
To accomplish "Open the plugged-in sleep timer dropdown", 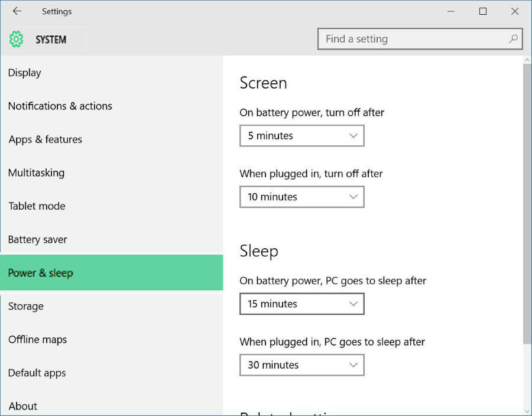I will (301, 365).
